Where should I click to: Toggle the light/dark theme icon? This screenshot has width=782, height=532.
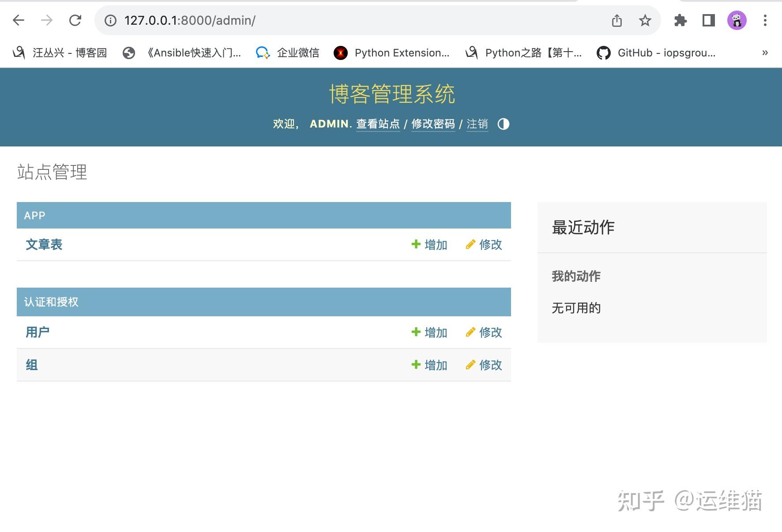pyautogui.click(x=504, y=124)
